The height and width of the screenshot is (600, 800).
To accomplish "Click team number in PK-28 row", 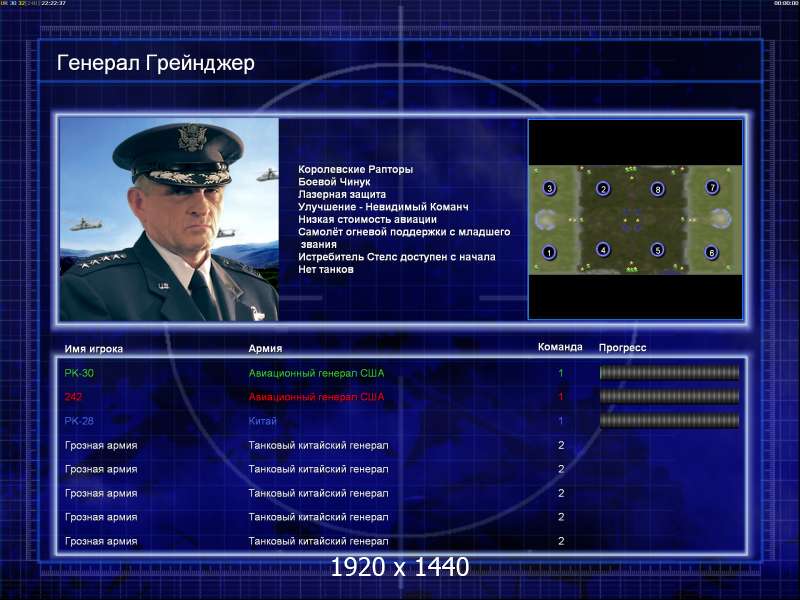I will (x=561, y=421).
